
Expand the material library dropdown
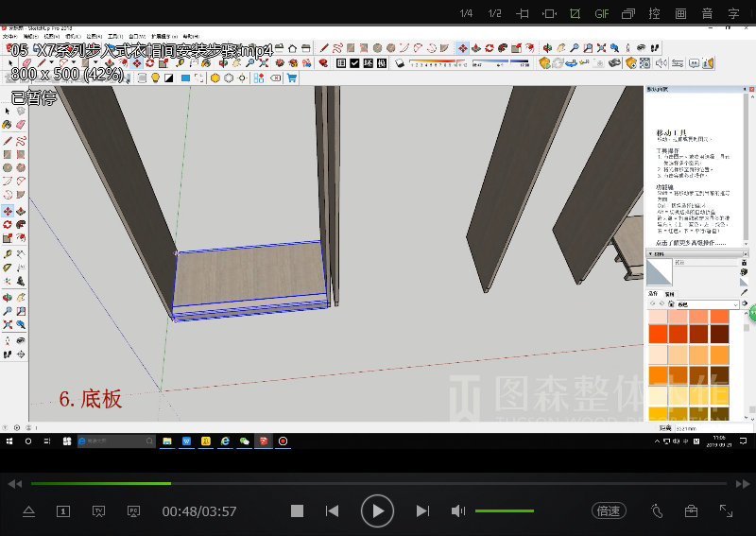coord(735,304)
